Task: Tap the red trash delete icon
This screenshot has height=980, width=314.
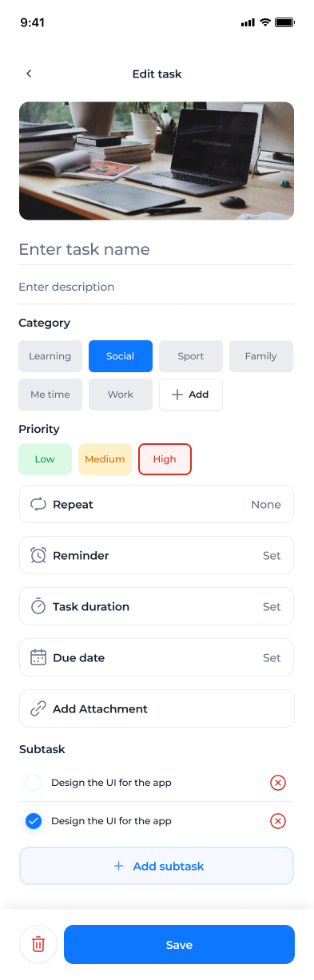Action: [38, 945]
